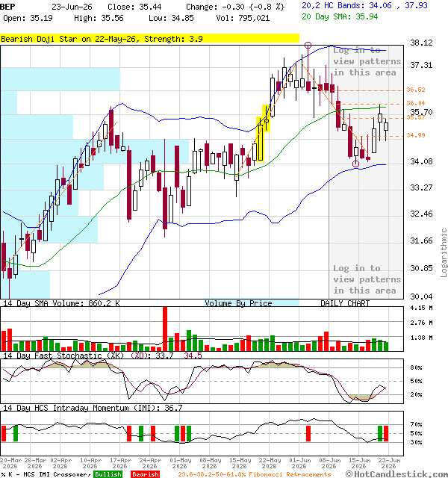
Task: Click the HotCandlestick.com copyright link
Action: [396, 474]
